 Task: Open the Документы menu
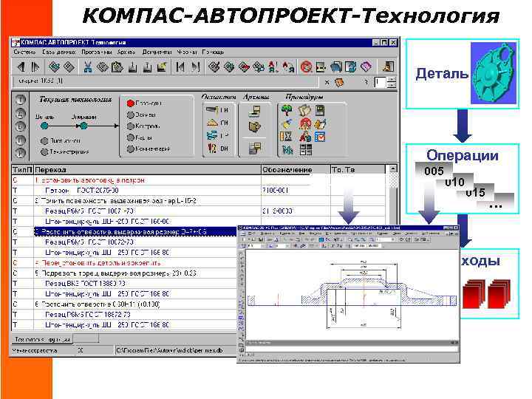point(157,52)
